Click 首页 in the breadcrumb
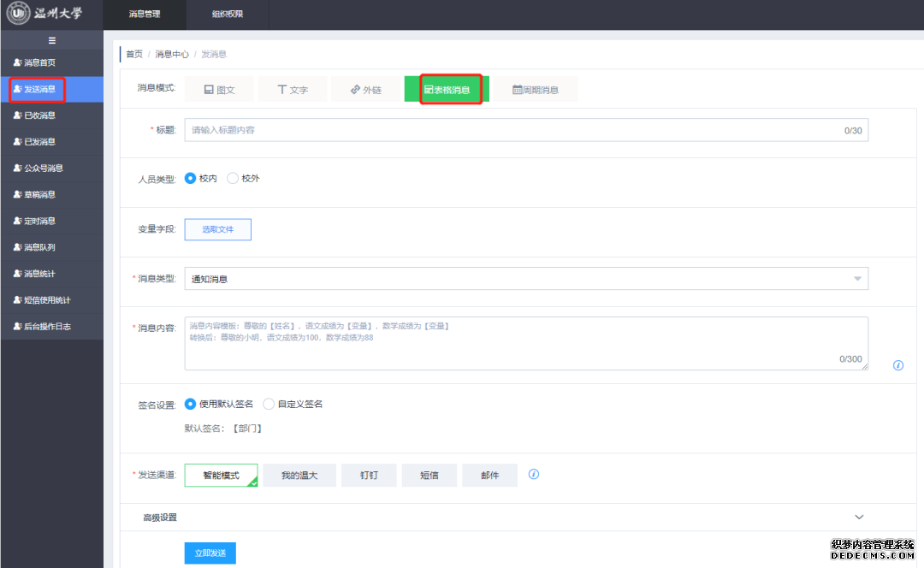The height and width of the screenshot is (568, 924). (134, 54)
